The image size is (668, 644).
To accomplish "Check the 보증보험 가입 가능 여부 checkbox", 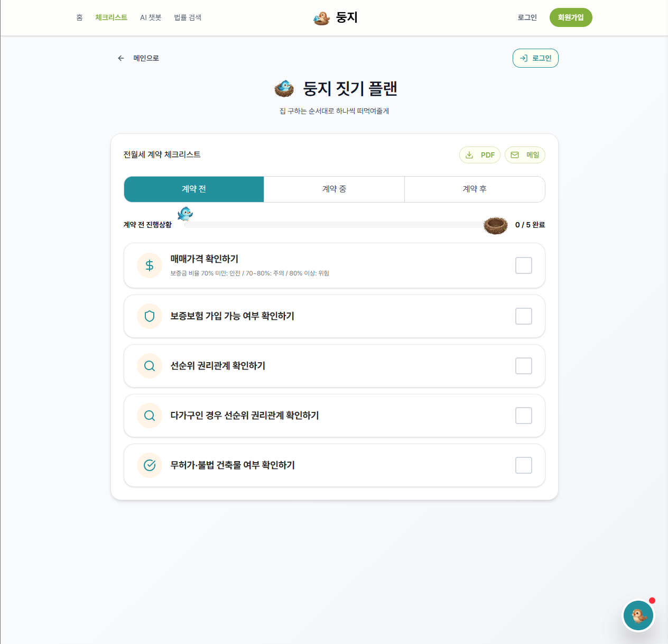I will (x=524, y=316).
